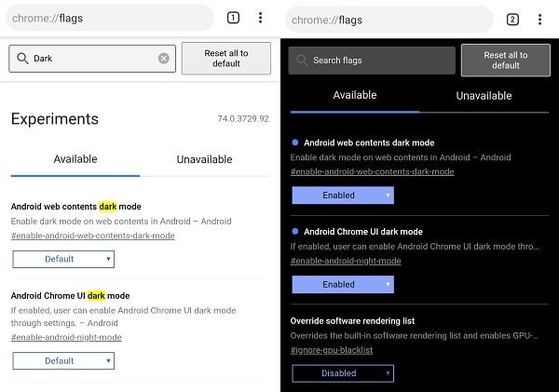Open three-dot menu in dark Chrome window
The height and width of the screenshot is (392, 559).
539,20
